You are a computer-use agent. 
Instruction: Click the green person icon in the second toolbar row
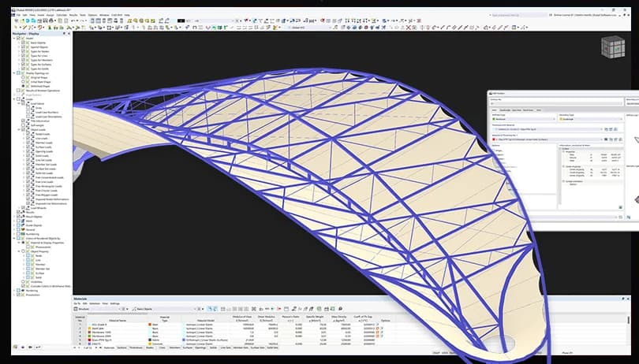50,28
